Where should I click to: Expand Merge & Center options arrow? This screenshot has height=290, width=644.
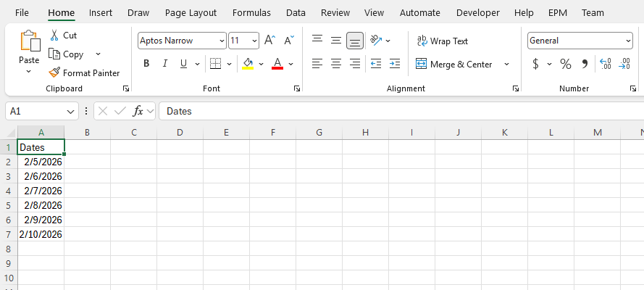tap(506, 64)
